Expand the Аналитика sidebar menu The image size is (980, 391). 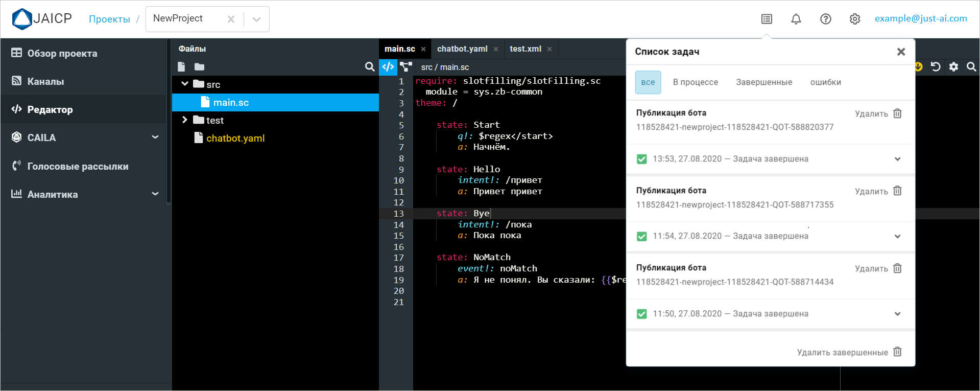point(155,194)
